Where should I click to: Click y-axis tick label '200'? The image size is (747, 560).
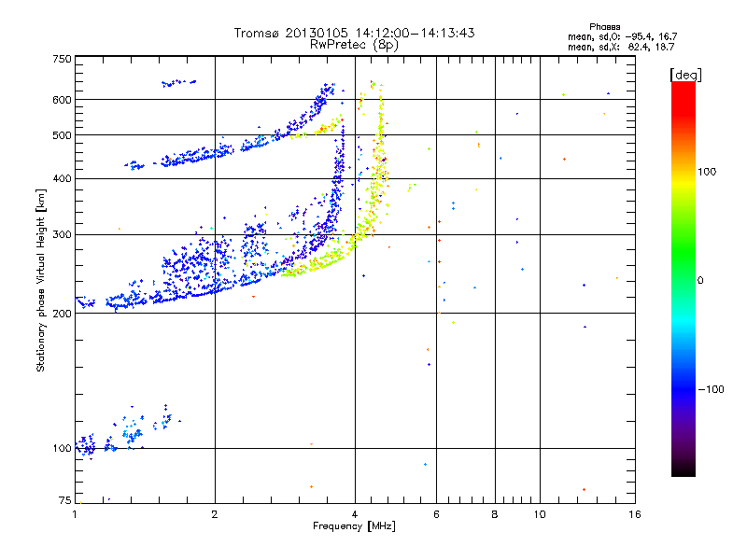pyautogui.click(x=62, y=314)
